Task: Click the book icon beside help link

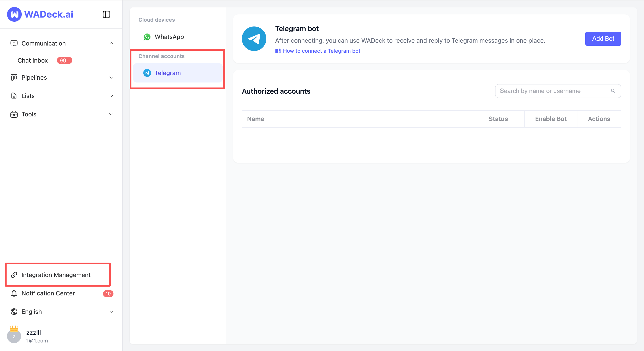Action: pos(278,51)
